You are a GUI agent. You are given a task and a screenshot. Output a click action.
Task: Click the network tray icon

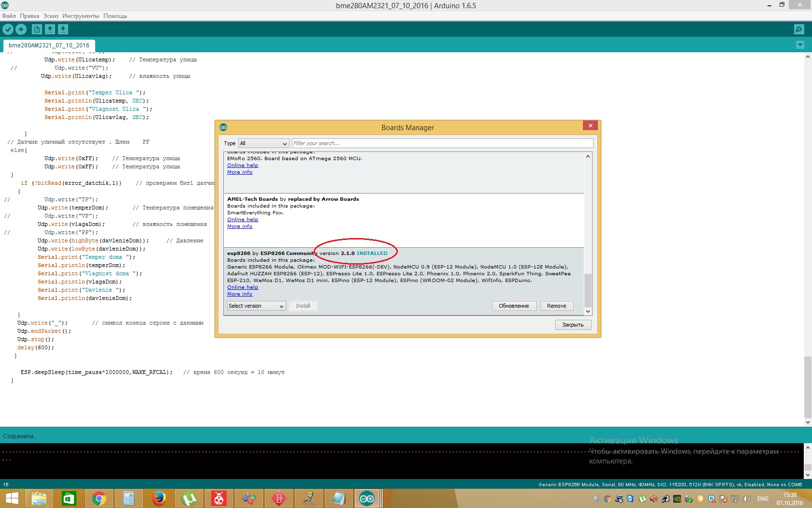point(735,499)
